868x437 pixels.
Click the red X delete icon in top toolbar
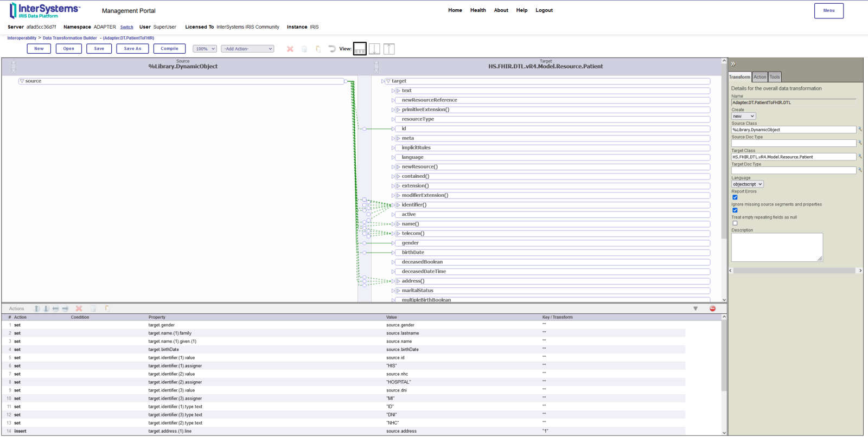pyautogui.click(x=290, y=49)
